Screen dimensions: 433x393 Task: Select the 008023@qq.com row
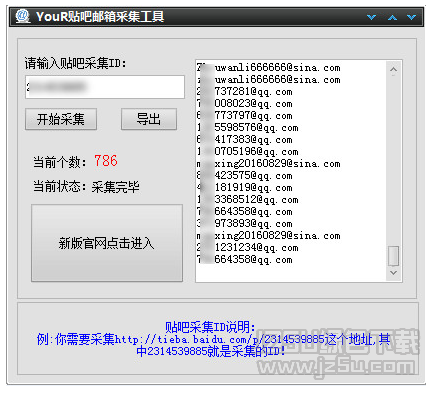click(244, 104)
